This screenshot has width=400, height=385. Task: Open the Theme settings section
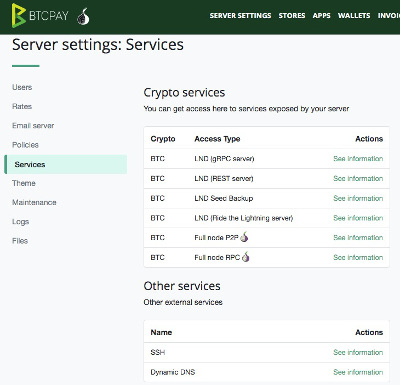tap(24, 183)
